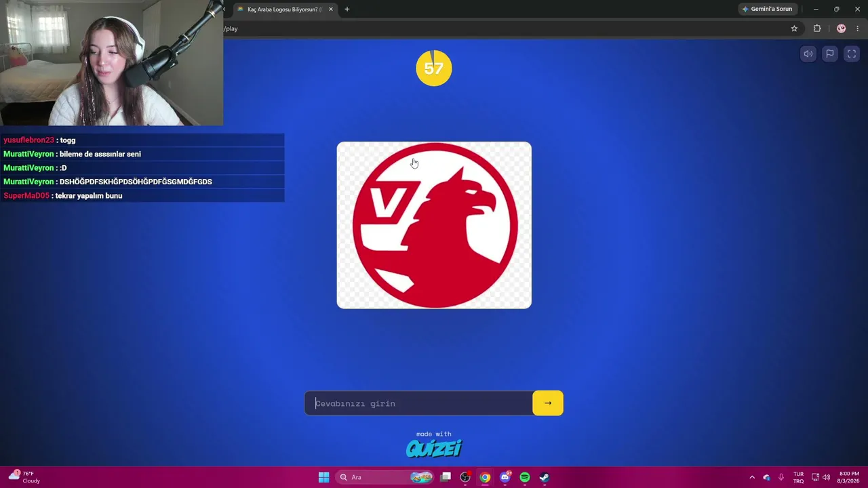Open the weather widget showing 76°F Cloudy

tap(24, 477)
